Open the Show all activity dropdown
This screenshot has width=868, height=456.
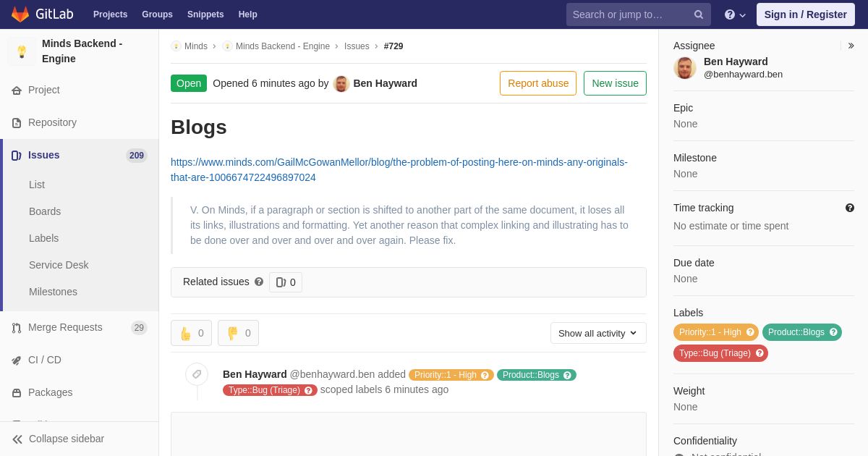coord(598,333)
